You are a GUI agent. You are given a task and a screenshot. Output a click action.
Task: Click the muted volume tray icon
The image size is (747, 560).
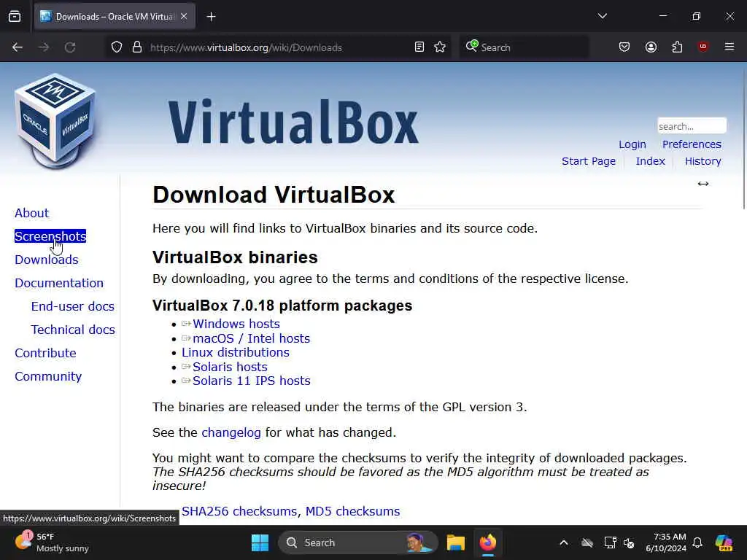(630, 542)
